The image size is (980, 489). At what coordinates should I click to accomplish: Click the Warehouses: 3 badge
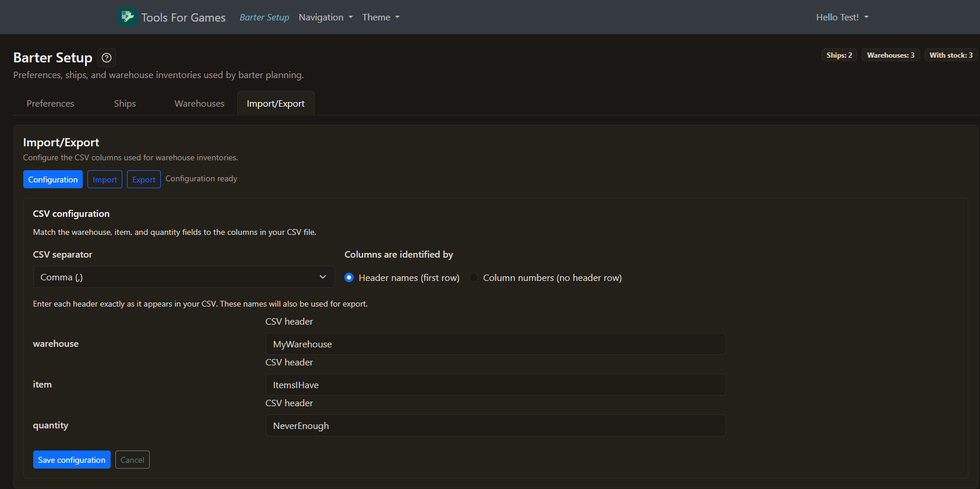(891, 55)
